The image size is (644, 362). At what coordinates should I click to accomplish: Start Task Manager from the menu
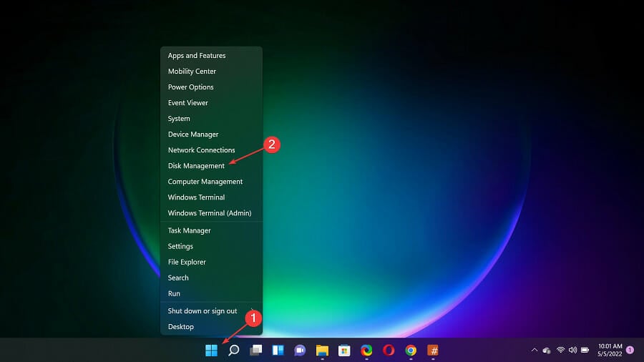pyautogui.click(x=211, y=230)
